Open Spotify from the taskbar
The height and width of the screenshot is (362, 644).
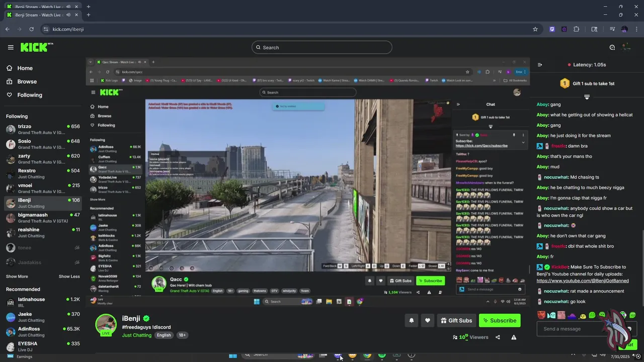pyautogui.click(x=382, y=355)
